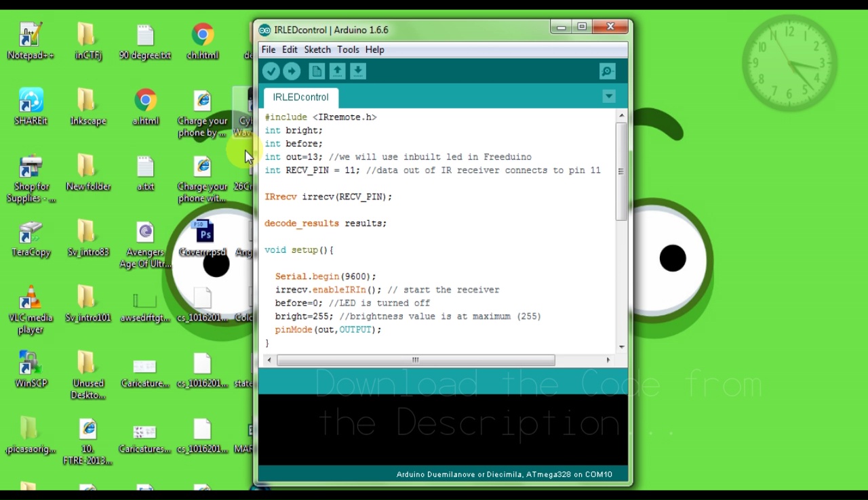Click the 'int out=13;' code line

[398, 157]
